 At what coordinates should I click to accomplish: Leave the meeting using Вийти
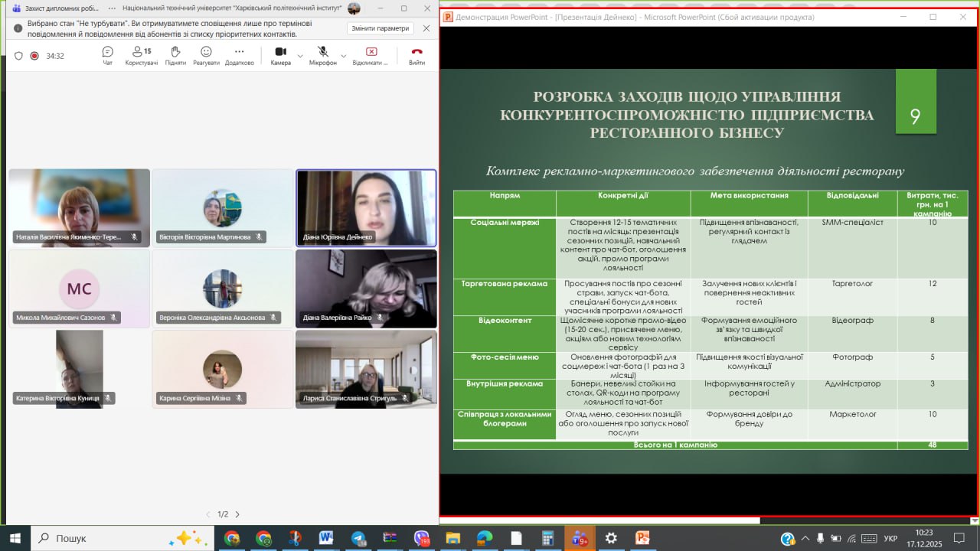click(x=416, y=55)
